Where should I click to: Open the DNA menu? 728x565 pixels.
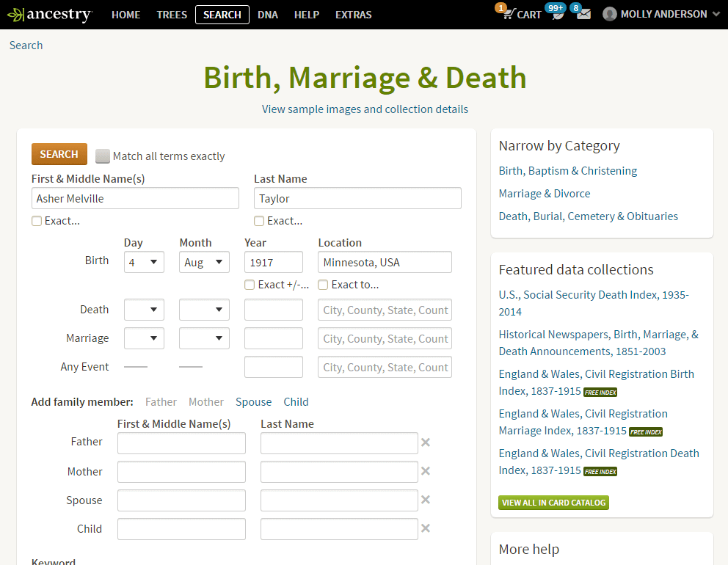[x=268, y=15]
